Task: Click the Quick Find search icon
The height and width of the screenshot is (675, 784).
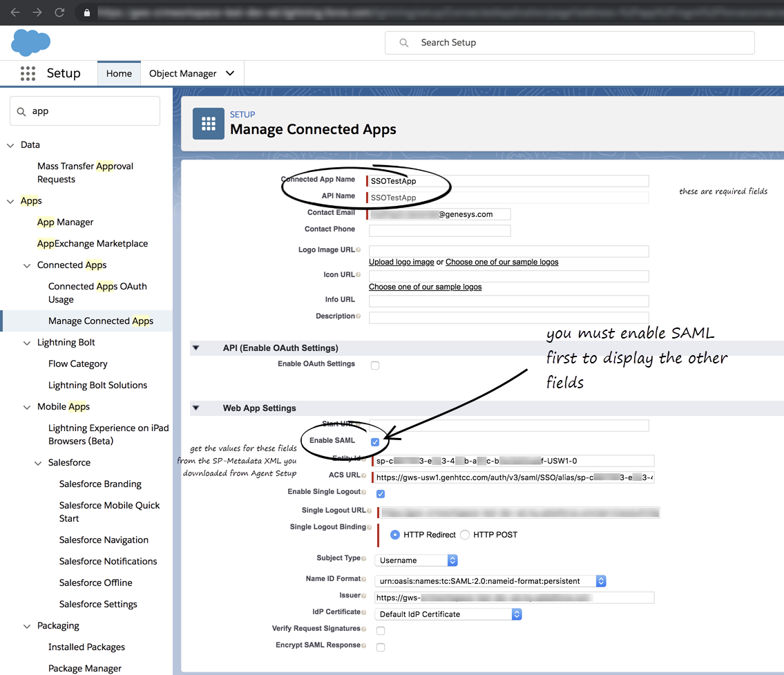Action: (21, 111)
